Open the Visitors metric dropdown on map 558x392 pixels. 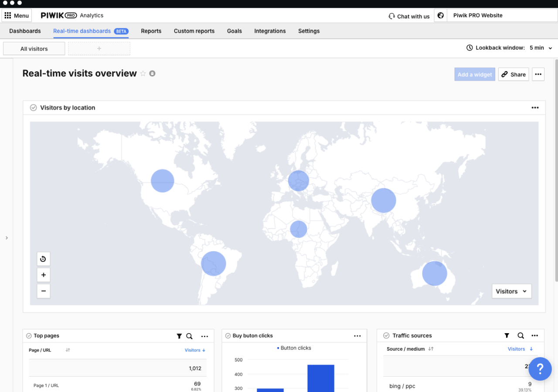[x=512, y=291]
